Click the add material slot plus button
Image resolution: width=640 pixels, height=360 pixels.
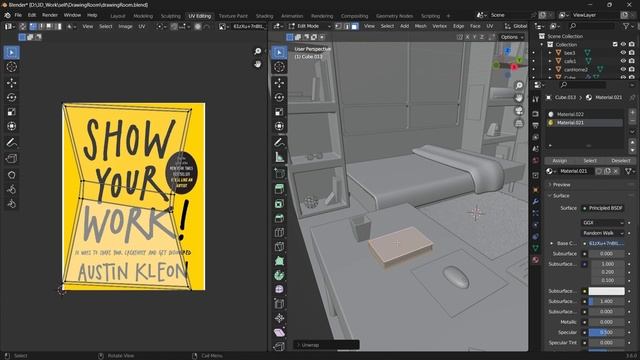point(632,112)
